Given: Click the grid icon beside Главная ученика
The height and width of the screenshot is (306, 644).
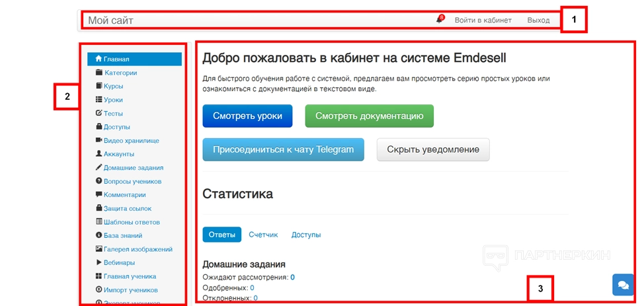Looking at the screenshot, I should 99,276.
